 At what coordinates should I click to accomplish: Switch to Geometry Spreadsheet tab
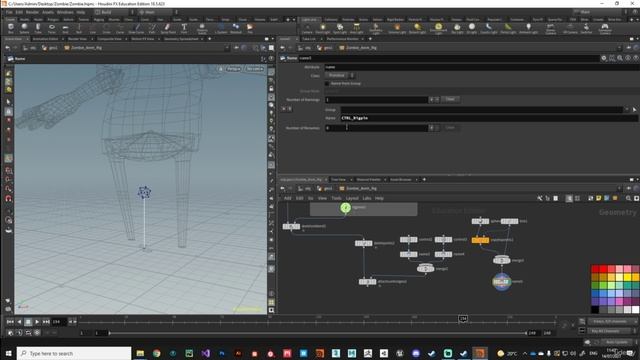[x=181, y=39]
